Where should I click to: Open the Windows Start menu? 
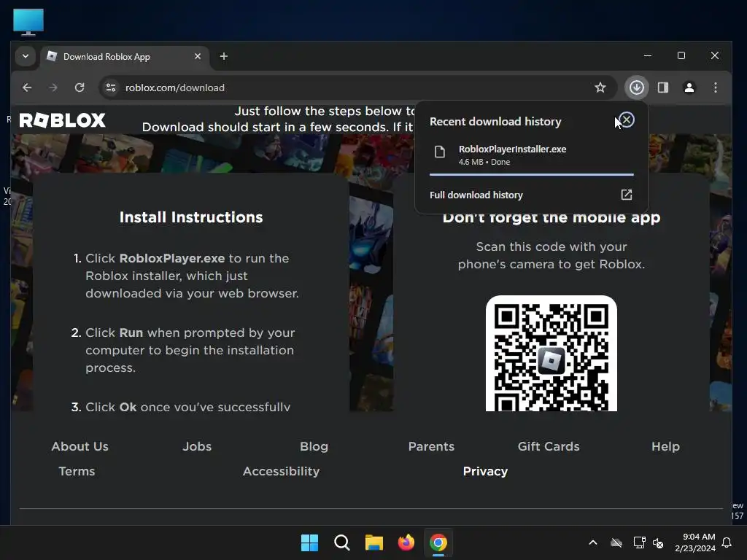pyautogui.click(x=309, y=542)
